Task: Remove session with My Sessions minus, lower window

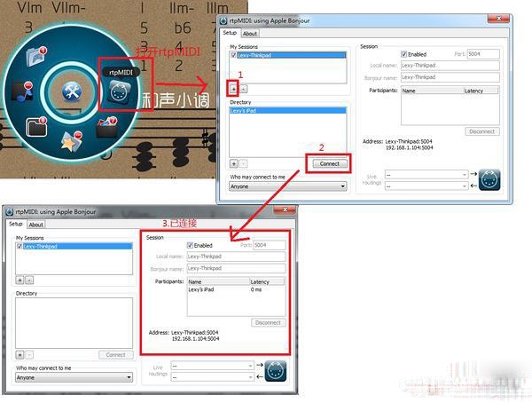Action: tap(29, 281)
